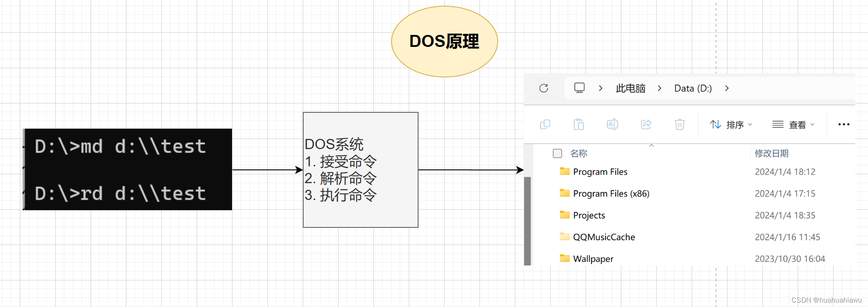
Task: Click the Paste icon in the Explorer toolbar
Action: [579, 124]
